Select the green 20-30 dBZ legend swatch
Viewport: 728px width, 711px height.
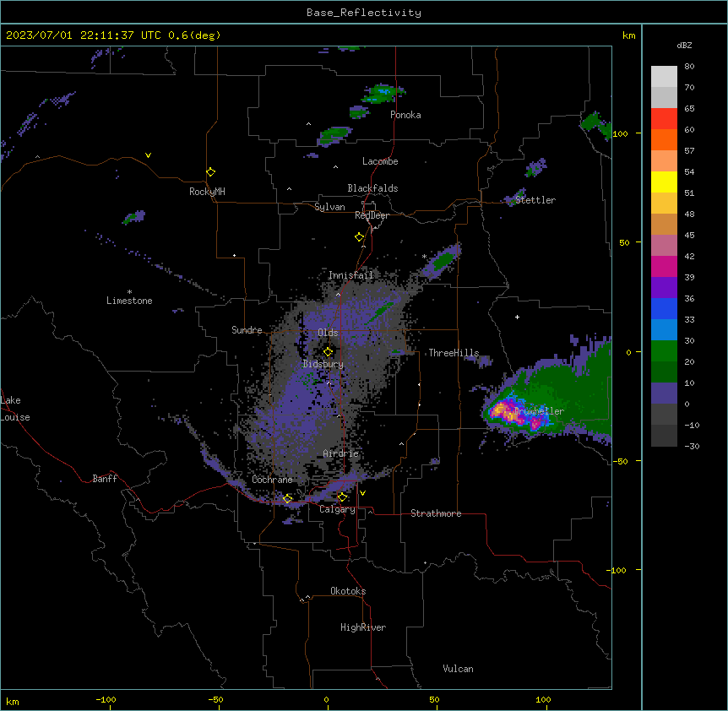pyautogui.click(x=664, y=351)
